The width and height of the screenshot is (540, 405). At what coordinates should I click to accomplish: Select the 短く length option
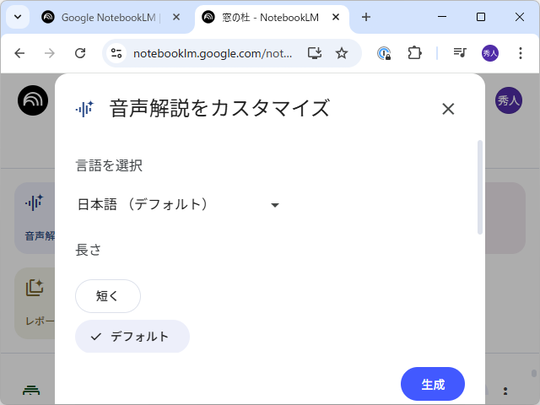[x=108, y=296]
